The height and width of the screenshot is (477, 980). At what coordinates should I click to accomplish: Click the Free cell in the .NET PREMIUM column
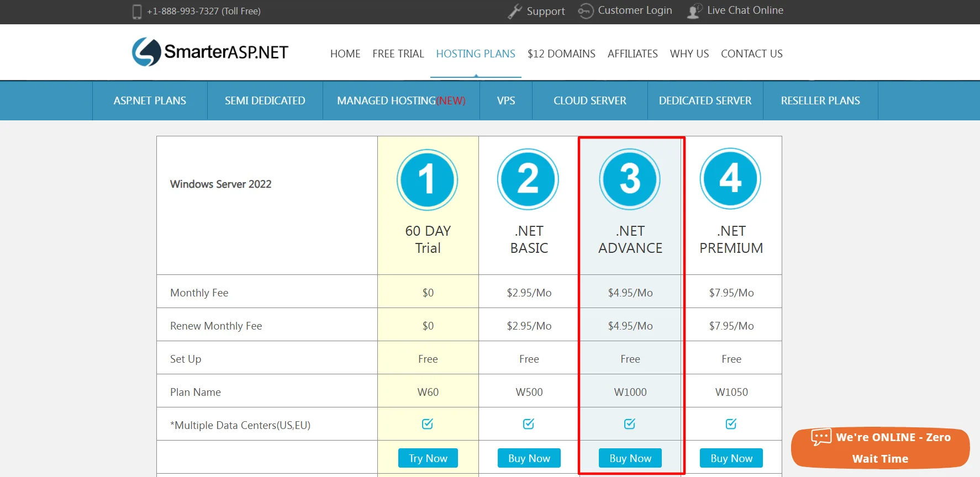pyautogui.click(x=731, y=359)
